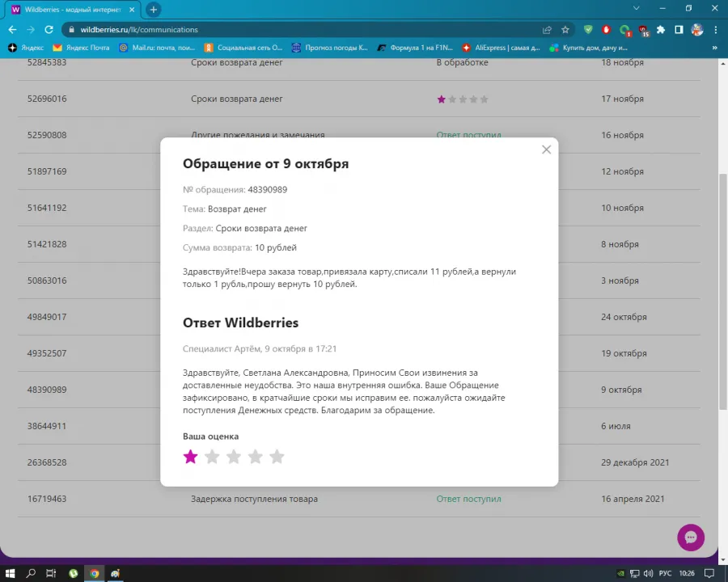Switch the РУС keyboard language
The height and width of the screenshot is (582, 728).
[x=666, y=574]
